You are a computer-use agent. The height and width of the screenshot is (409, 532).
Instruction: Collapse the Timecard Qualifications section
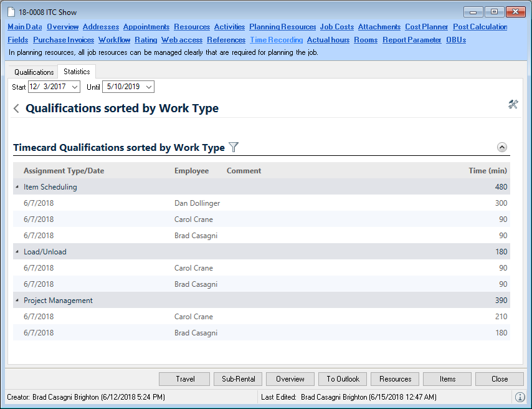[502, 147]
